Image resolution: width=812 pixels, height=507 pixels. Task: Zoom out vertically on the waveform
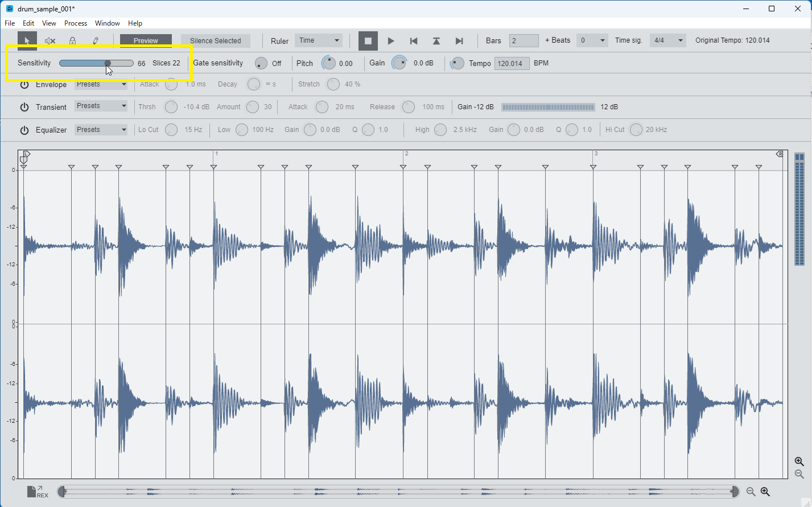[x=799, y=474]
